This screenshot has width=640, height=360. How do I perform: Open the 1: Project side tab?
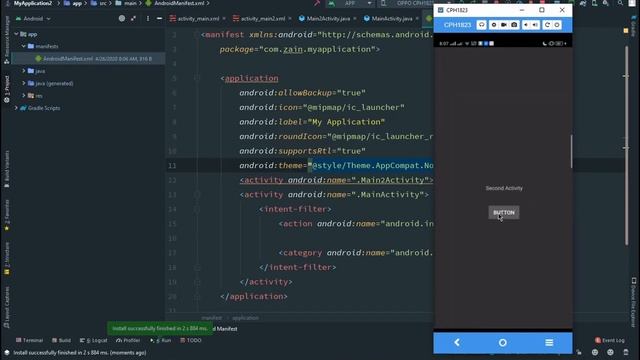(x=7, y=89)
